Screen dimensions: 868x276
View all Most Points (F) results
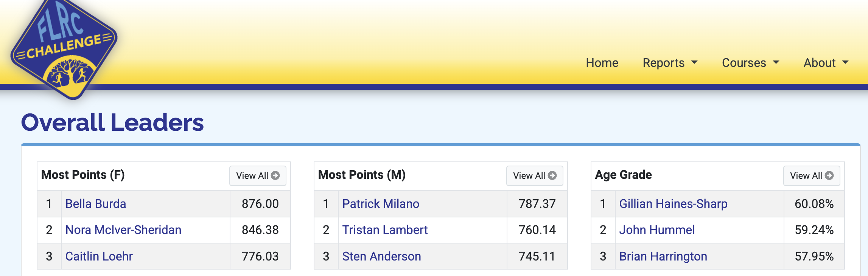tap(258, 175)
